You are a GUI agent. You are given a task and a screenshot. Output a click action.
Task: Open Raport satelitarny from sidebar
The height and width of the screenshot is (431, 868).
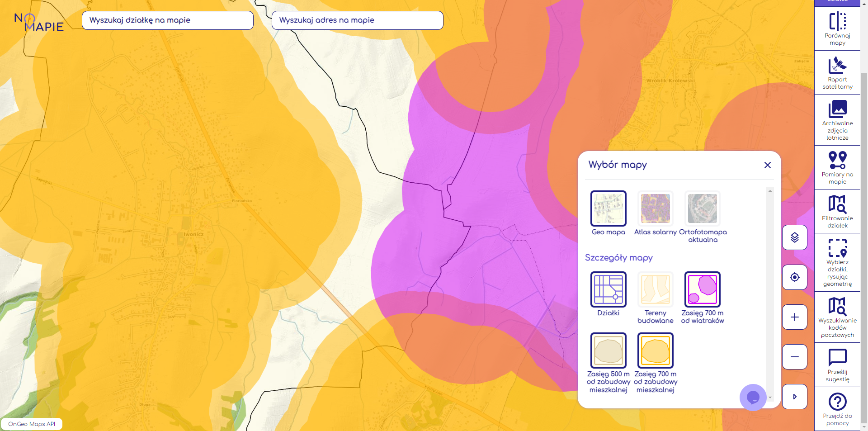(837, 72)
